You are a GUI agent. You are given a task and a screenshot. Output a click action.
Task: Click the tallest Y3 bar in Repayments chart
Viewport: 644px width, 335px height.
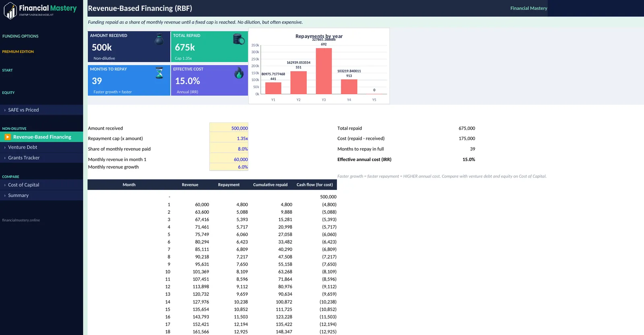(x=324, y=71)
